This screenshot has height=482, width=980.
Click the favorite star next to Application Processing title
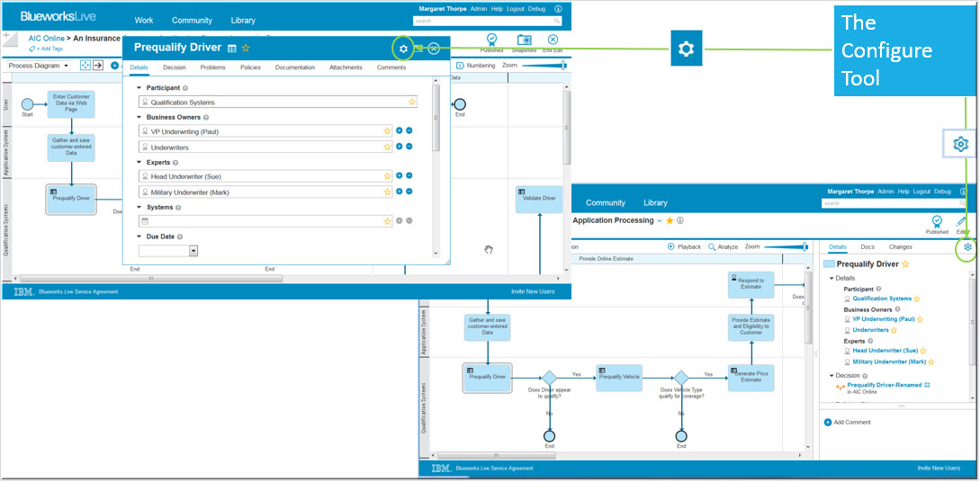670,220
